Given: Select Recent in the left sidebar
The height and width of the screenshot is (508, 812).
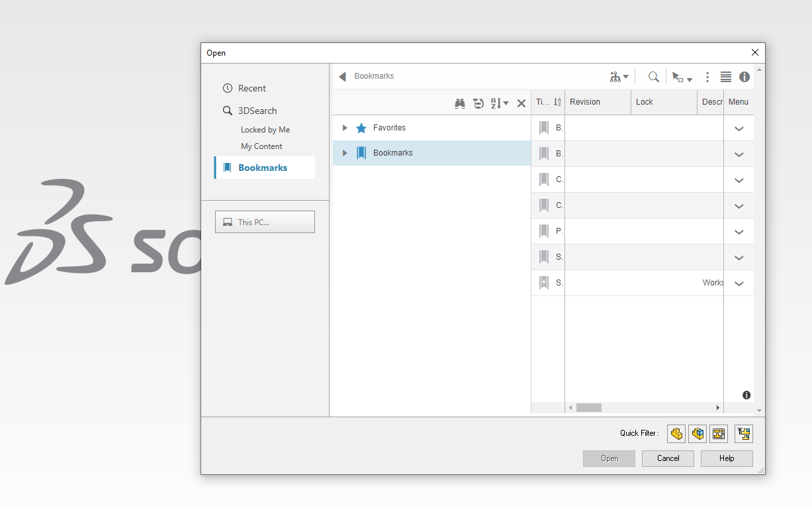Looking at the screenshot, I should pyautogui.click(x=251, y=88).
